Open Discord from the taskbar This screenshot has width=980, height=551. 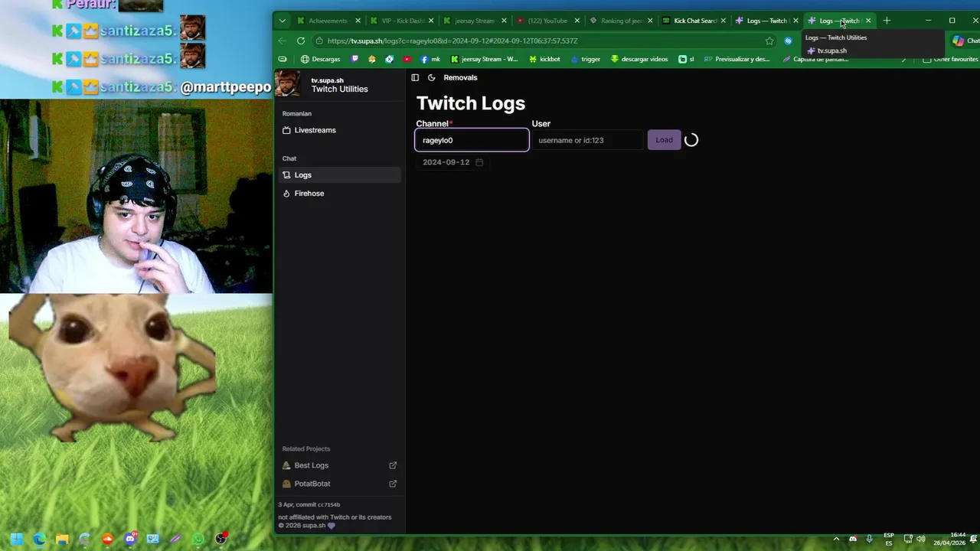(x=130, y=539)
